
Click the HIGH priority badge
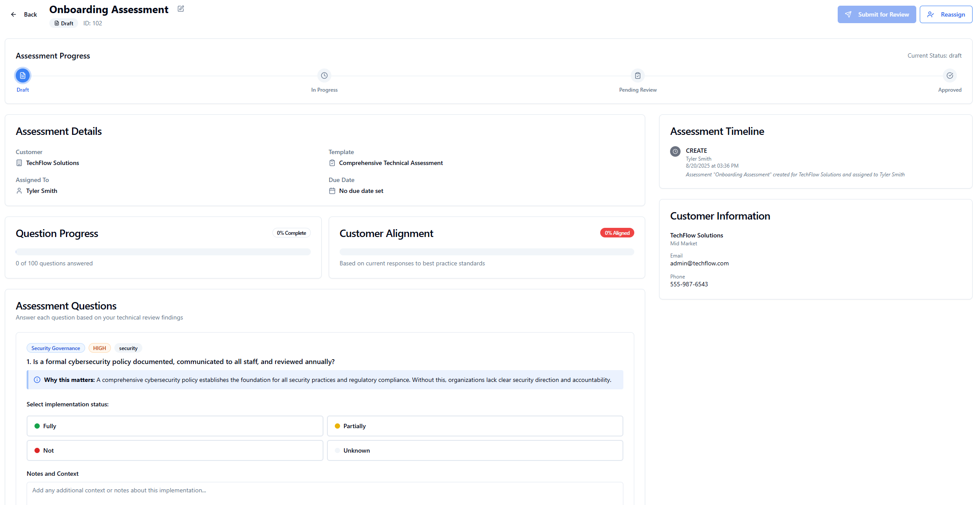click(99, 348)
